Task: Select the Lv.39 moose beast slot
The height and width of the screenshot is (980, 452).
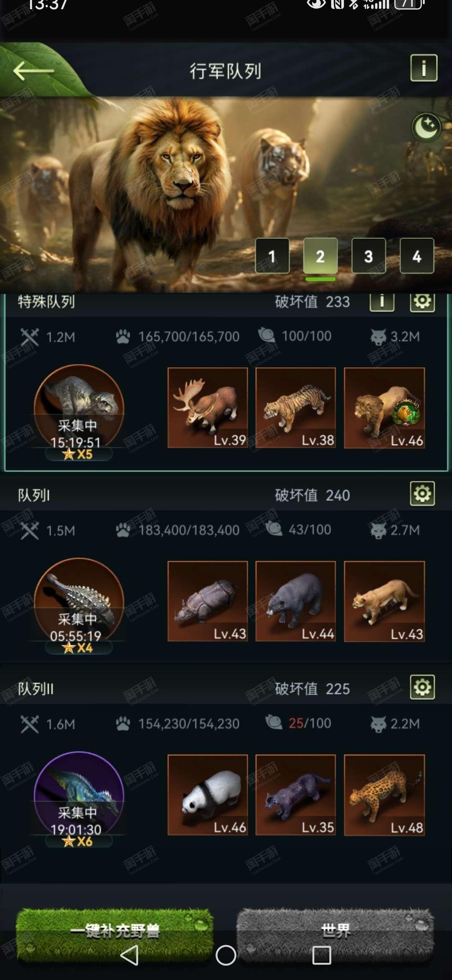Action: click(208, 408)
